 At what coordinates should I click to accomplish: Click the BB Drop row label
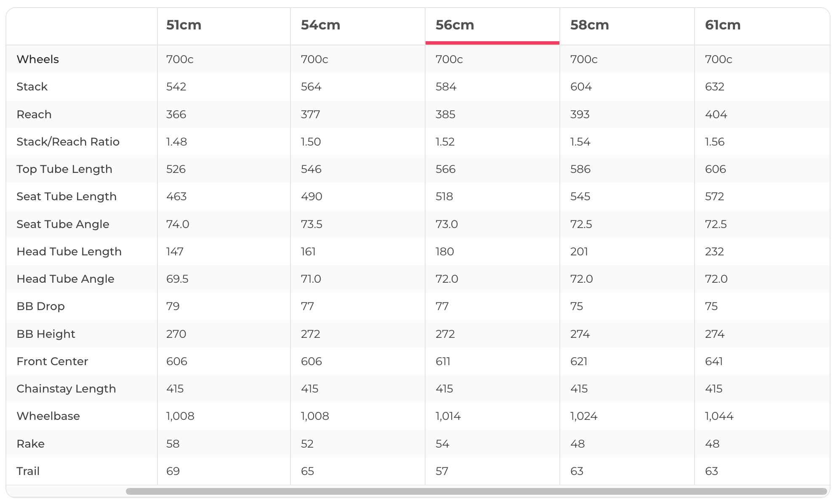40,306
